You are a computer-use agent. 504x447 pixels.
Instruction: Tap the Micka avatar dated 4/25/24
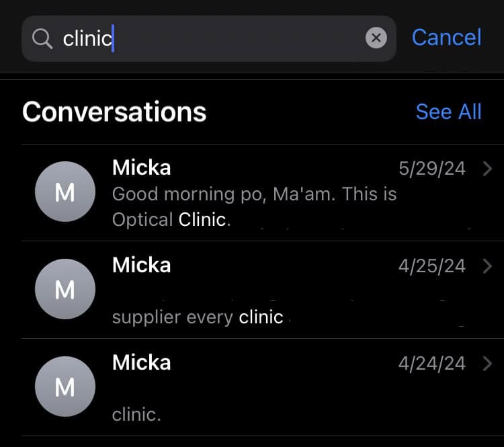pos(65,290)
